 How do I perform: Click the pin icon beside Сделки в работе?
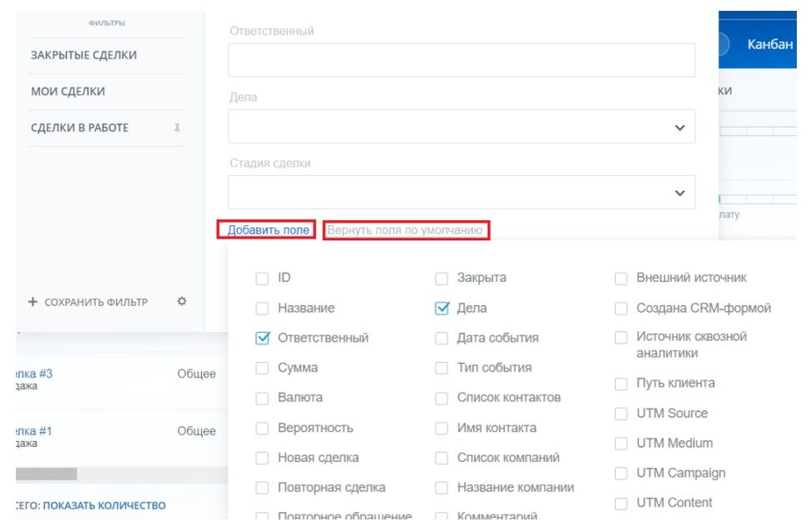[x=177, y=128]
